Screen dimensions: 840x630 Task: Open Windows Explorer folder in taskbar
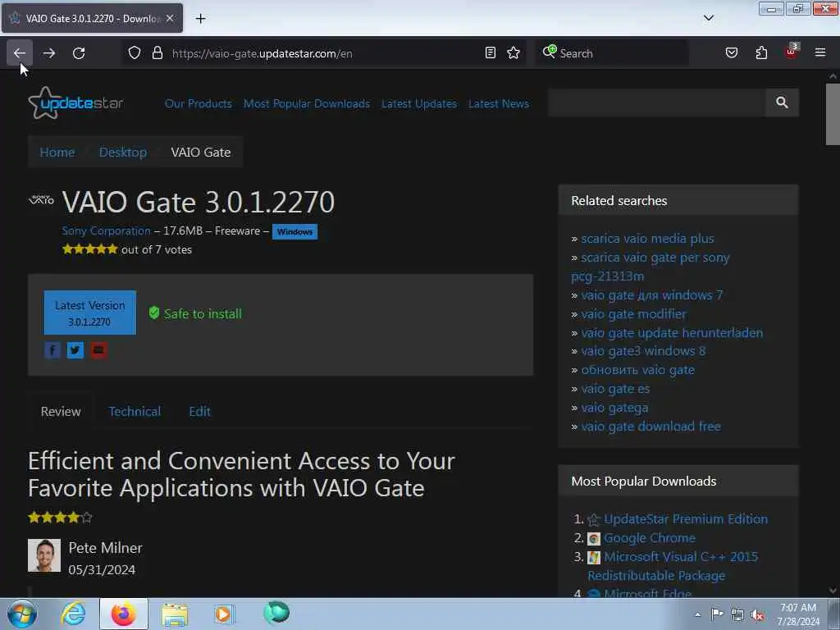coord(175,614)
